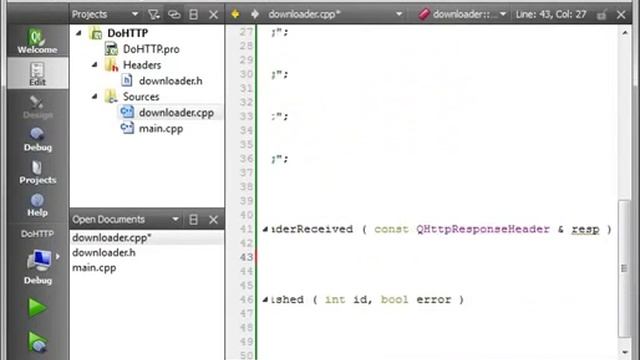The height and width of the screenshot is (360, 640).
Task: Open the Design mode
Action: point(37,107)
